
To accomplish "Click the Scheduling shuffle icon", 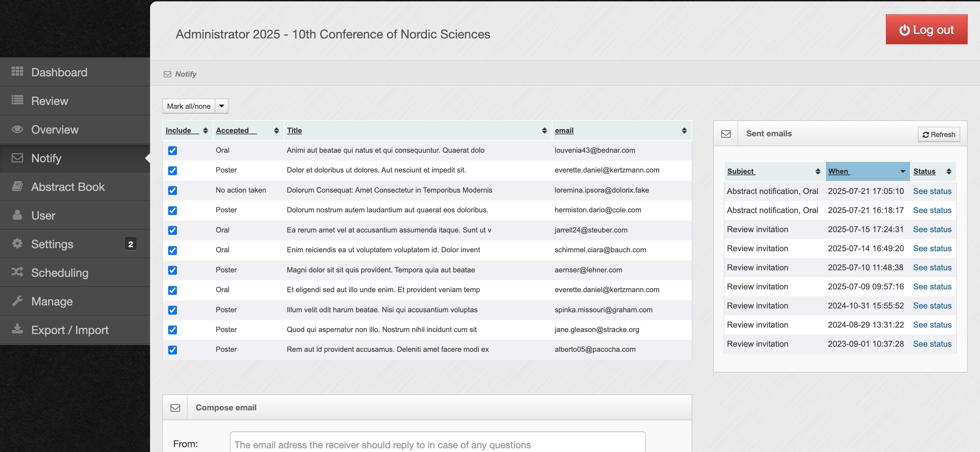I will [x=17, y=272].
